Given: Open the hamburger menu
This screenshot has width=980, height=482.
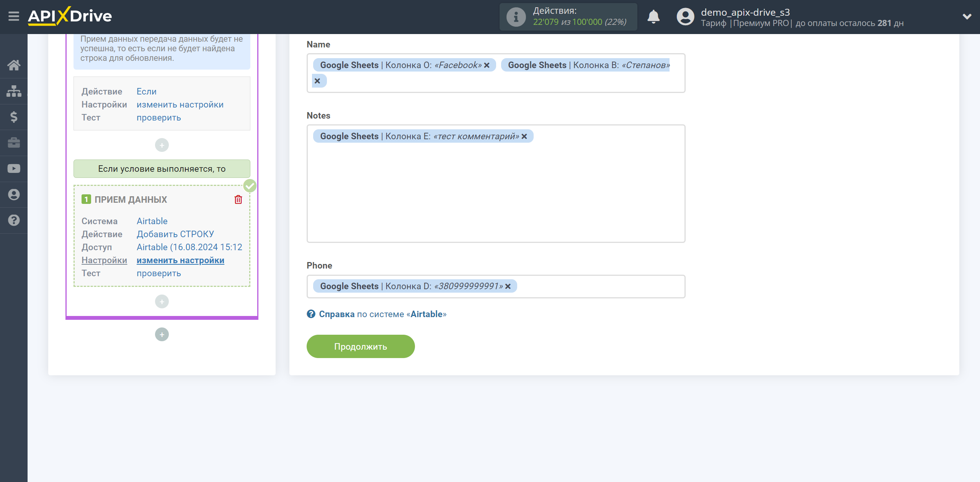Looking at the screenshot, I should [14, 16].
